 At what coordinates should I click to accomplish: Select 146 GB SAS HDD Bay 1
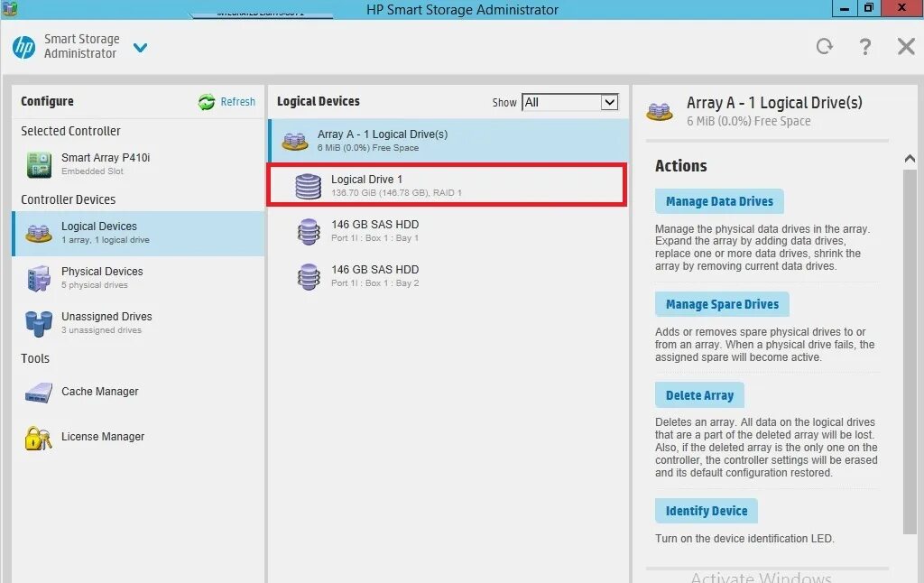coord(448,231)
